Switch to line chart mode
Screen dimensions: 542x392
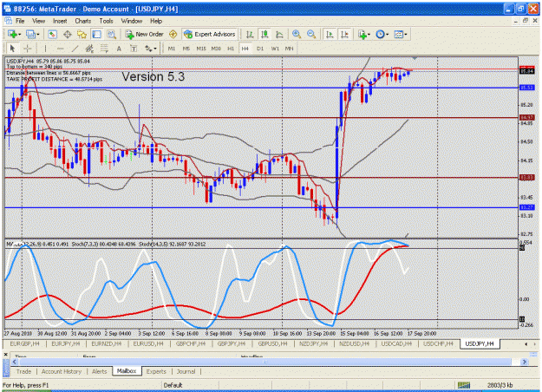279,34
